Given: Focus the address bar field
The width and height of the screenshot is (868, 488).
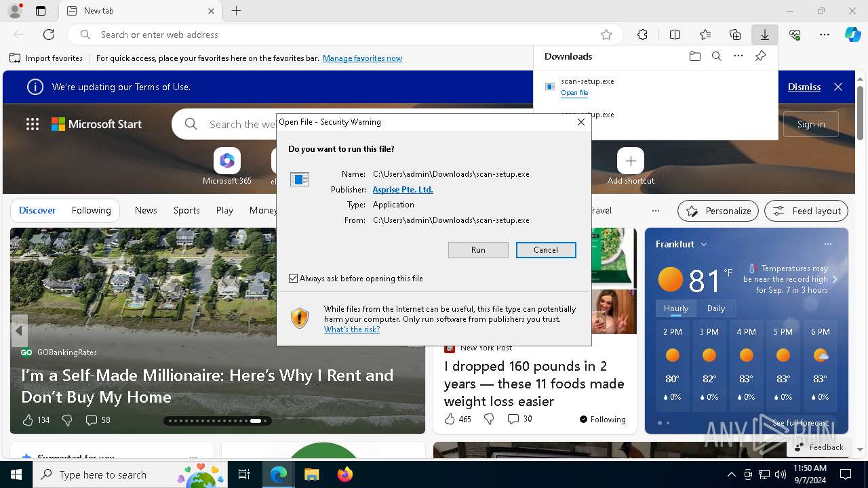Looking at the screenshot, I should (346, 35).
